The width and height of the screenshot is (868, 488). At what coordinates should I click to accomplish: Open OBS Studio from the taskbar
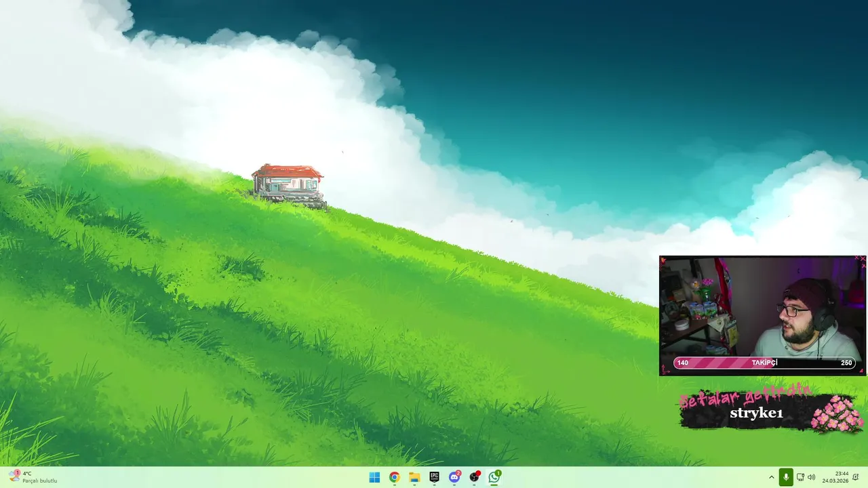tap(475, 477)
